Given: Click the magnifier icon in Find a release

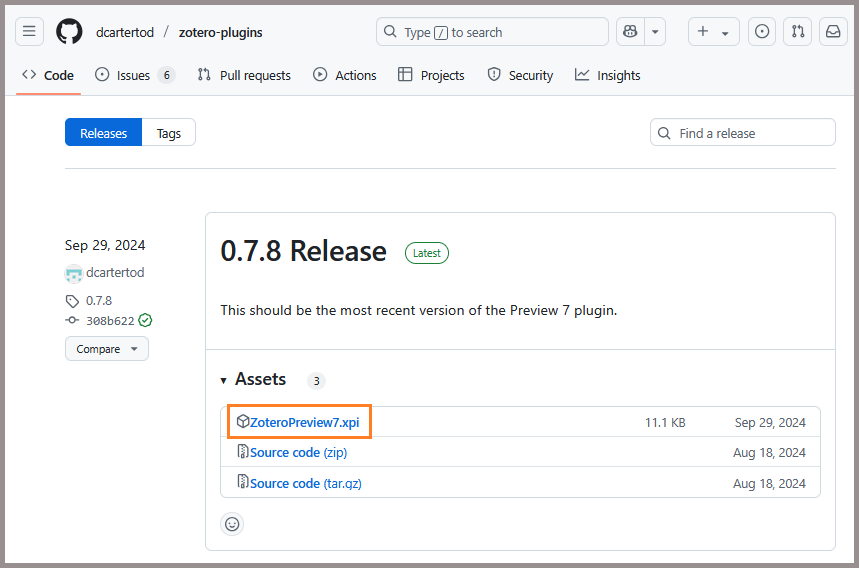Looking at the screenshot, I should (664, 133).
